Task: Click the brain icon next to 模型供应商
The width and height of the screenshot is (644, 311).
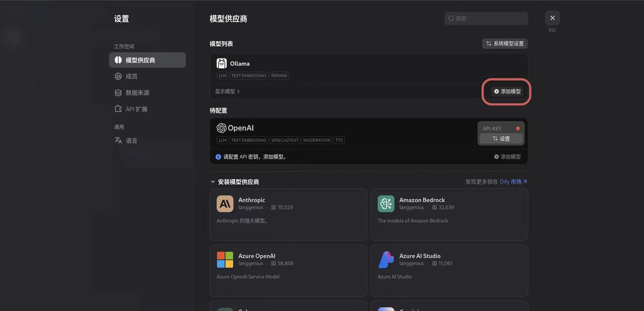Action: coord(118,60)
